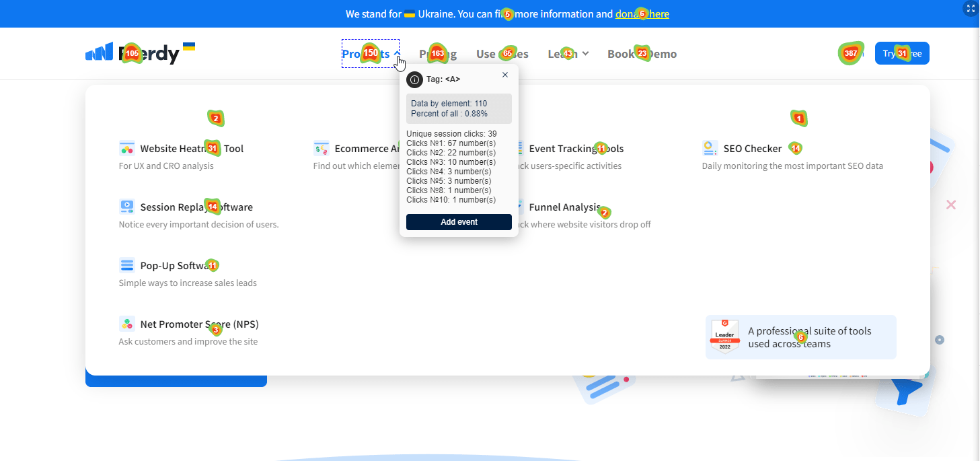Viewport: 980px width, 461px height.
Task: Collapse the Products dropdown menu
Action: 371,54
